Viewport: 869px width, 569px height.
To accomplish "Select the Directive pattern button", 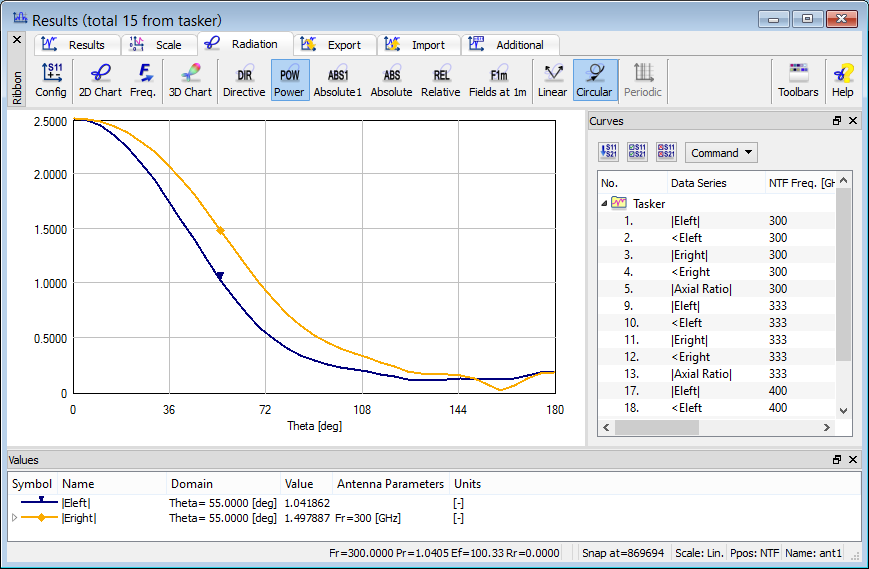I will click(x=244, y=80).
